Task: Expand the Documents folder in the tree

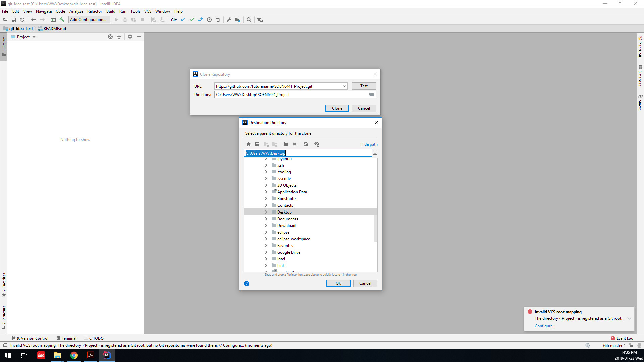Action: coord(266,219)
